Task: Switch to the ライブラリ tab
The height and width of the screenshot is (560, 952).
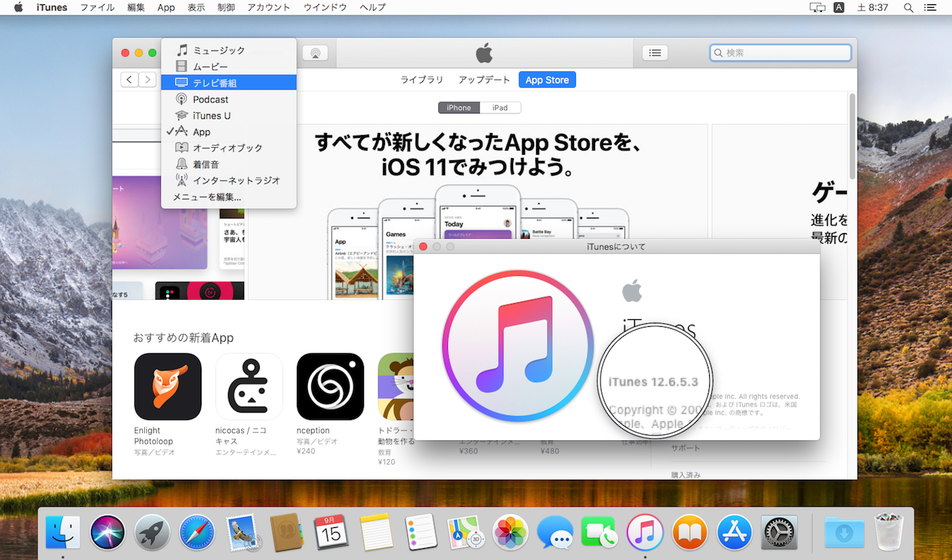Action: (x=421, y=80)
